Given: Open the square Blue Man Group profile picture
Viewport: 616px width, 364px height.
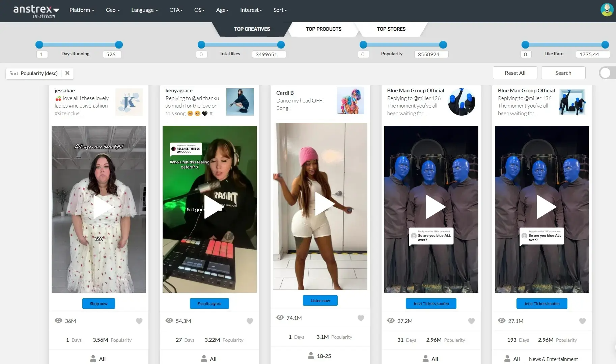Looking at the screenshot, I should point(572,102).
